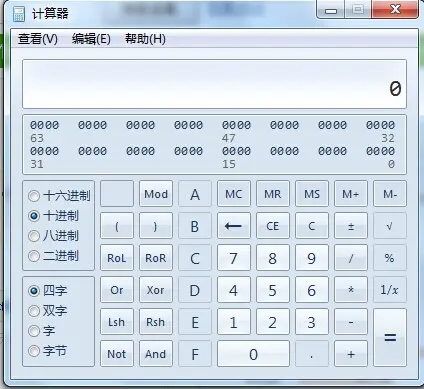
Task: Click the M+ memory add button
Action: pyautogui.click(x=351, y=194)
